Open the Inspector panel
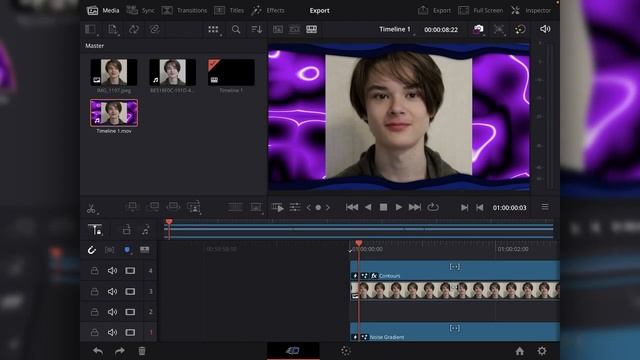The width and height of the screenshot is (640, 360). pos(531,11)
